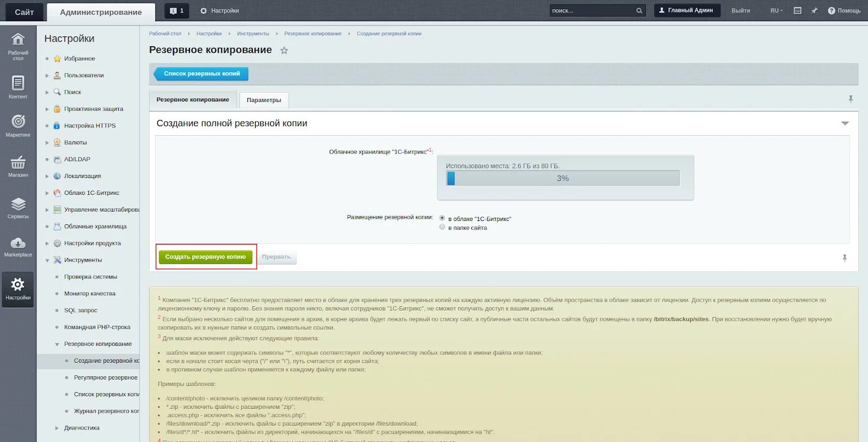Open the Настройки sidebar gear icon

tap(18, 289)
